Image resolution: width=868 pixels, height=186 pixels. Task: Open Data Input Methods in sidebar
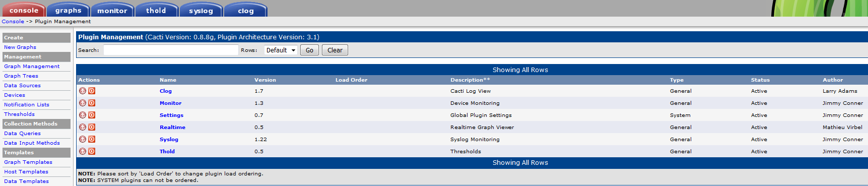[x=32, y=143]
